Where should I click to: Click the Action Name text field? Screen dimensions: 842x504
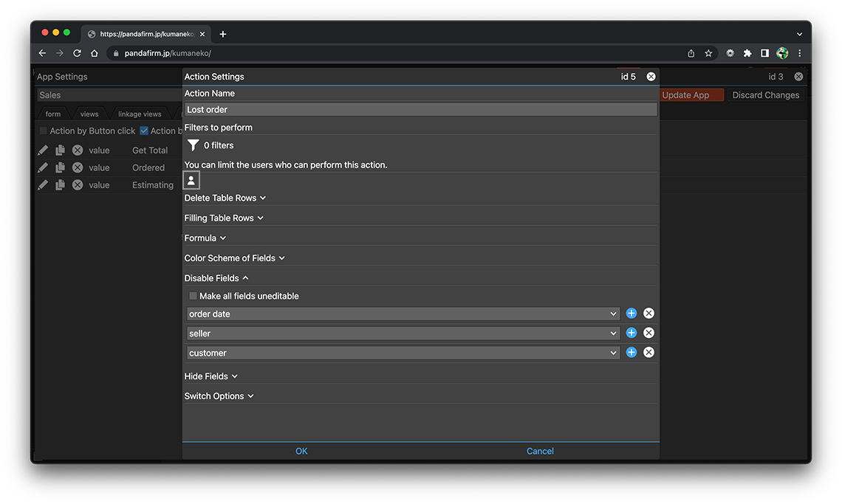click(420, 109)
